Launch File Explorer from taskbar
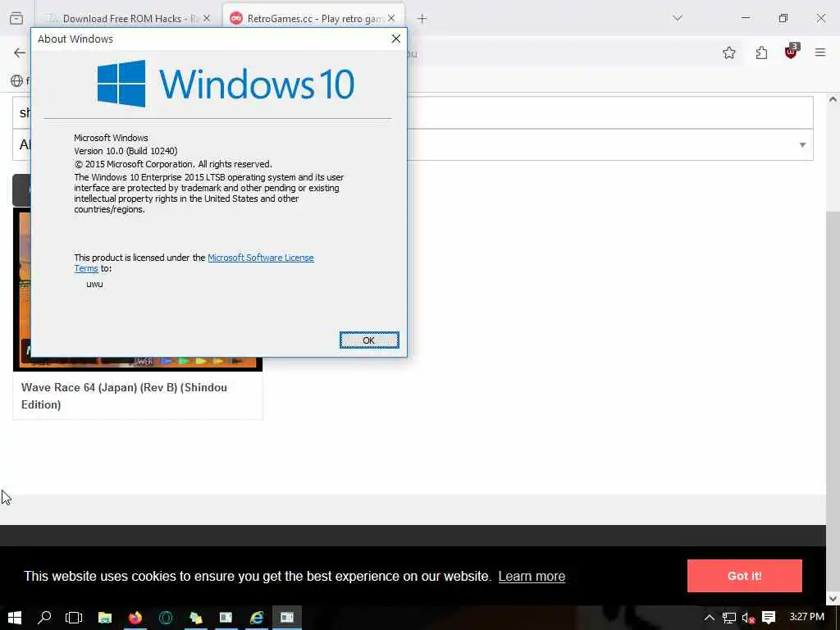840x630 pixels. click(104, 618)
